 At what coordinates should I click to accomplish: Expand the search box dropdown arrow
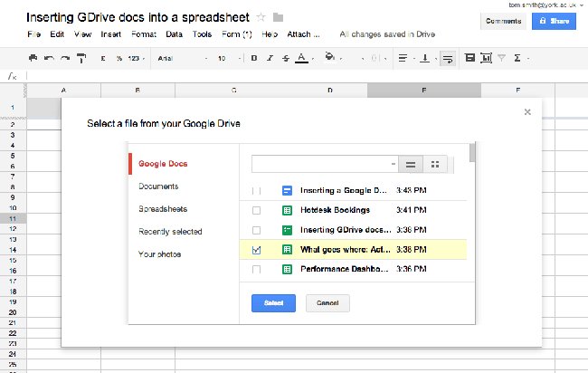click(393, 164)
